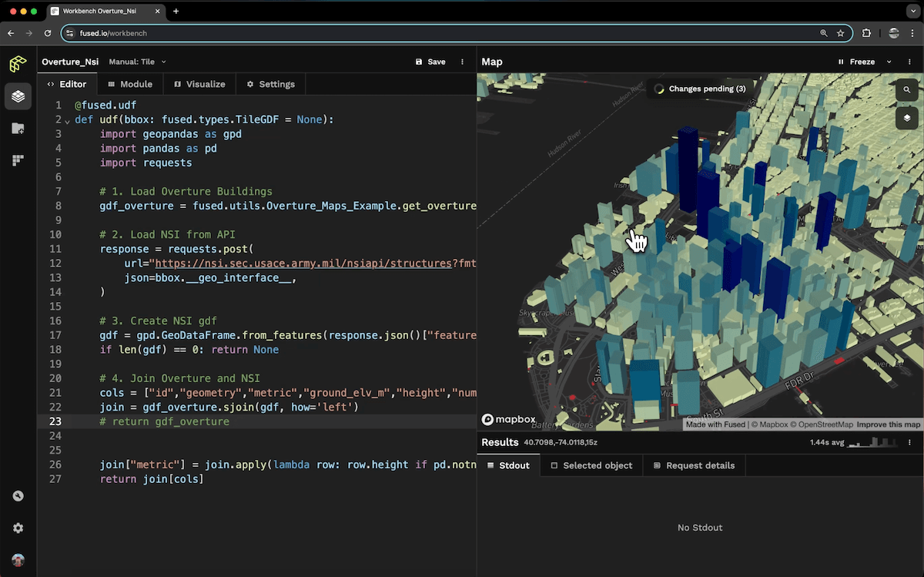Click the 'json=bbox.__geo_interface__,' code line
This screenshot has width=924, height=577.
(210, 278)
